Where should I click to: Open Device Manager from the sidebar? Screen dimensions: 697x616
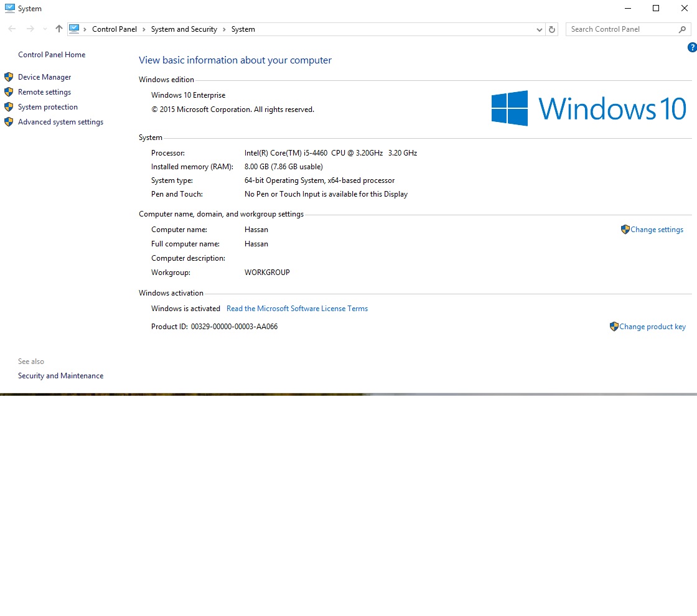click(44, 77)
